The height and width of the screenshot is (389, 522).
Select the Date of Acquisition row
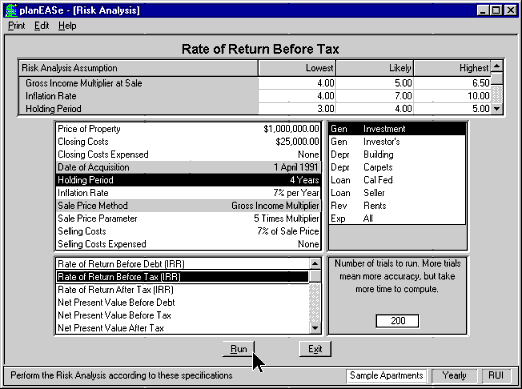click(x=188, y=167)
